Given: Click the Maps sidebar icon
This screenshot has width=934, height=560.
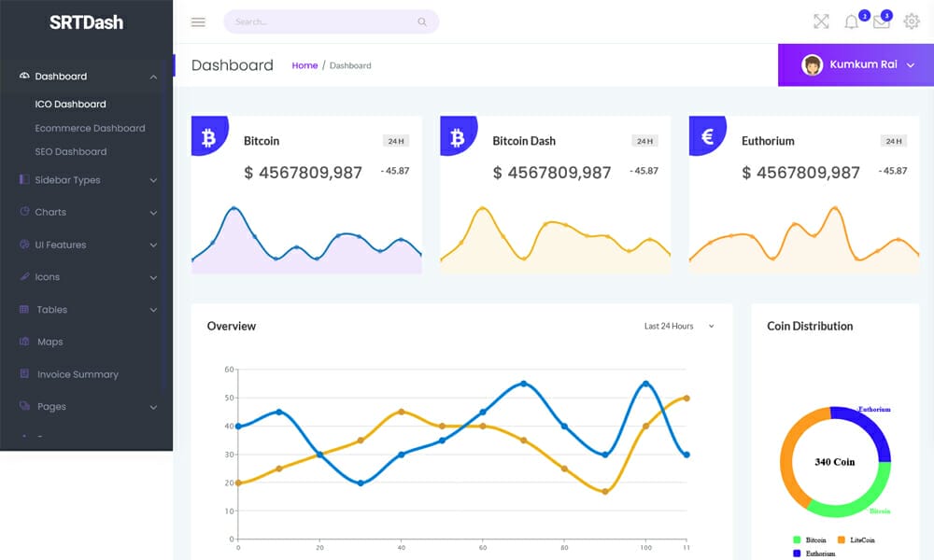Looking at the screenshot, I should 23,342.
